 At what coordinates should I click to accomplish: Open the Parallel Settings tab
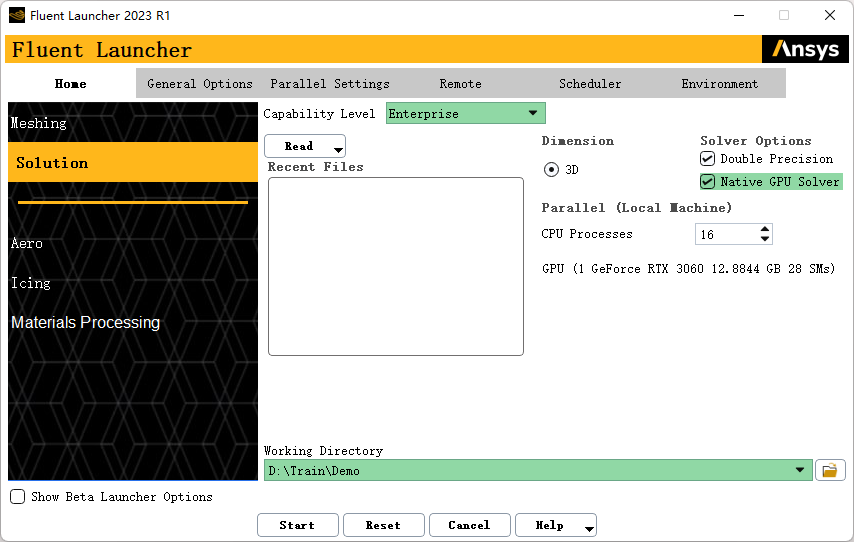click(x=330, y=84)
